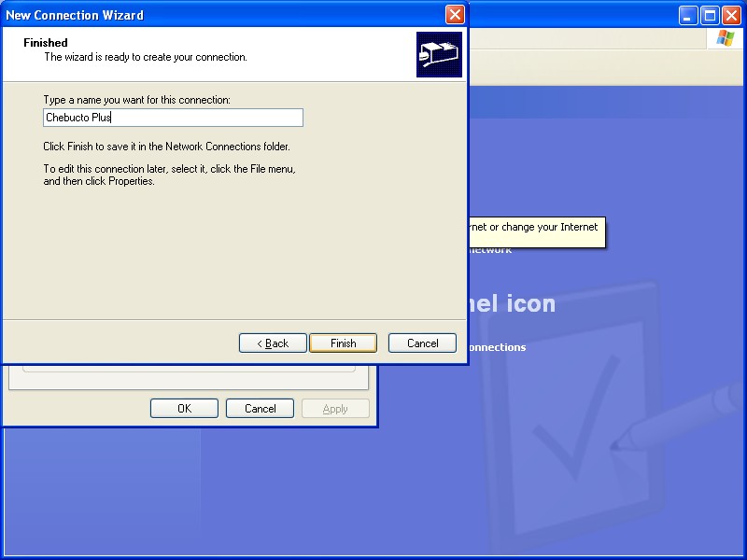Click the checkmark clipboard watermark graphic
The width and height of the screenshot is (747, 560).
tap(570, 420)
